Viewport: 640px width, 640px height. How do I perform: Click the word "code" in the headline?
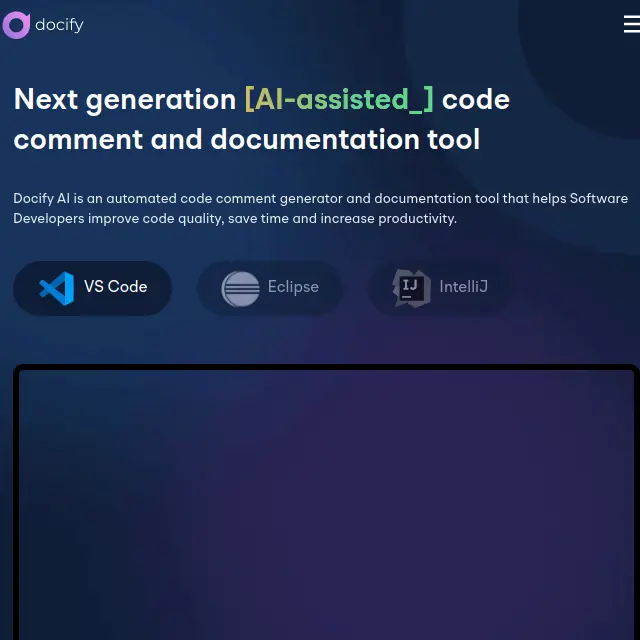(476, 100)
